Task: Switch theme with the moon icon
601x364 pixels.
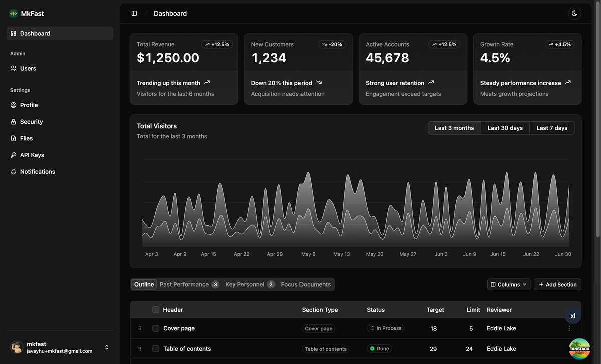Action: point(574,13)
